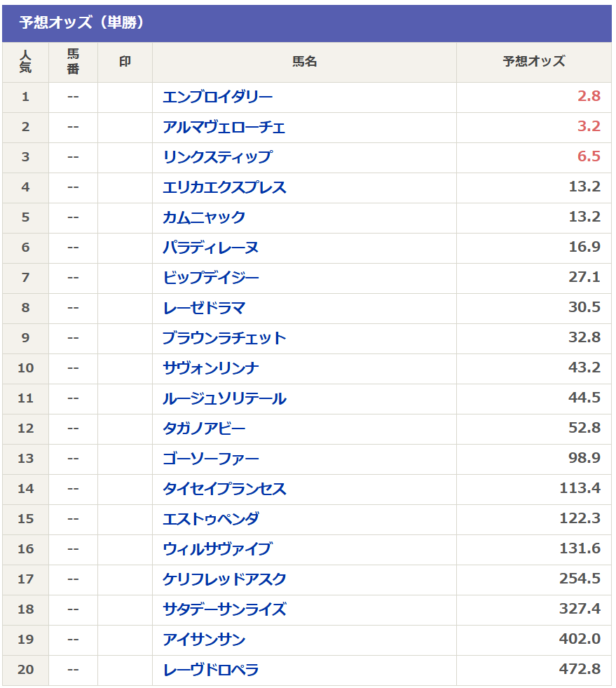Select the エリカエクスプレス link
Image resolution: width=616 pixels, height=688 pixels.
click(x=224, y=187)
